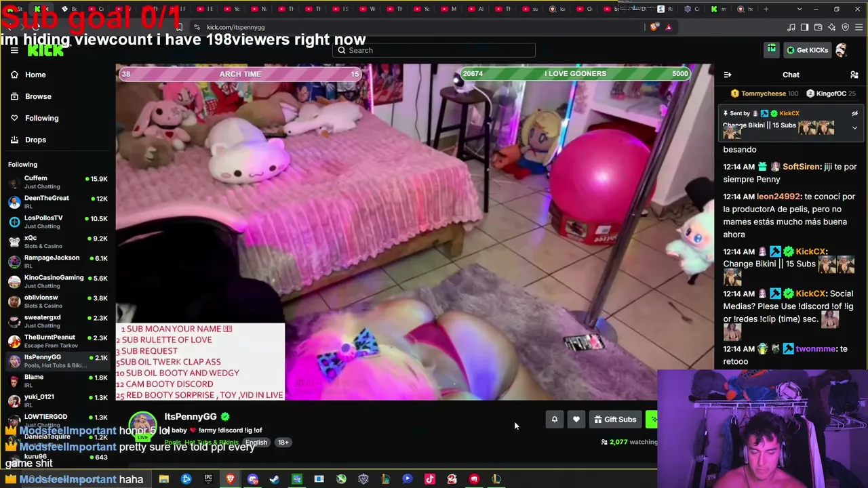Switch to the green Kick tab labeled m

pyautogui.click(x=719, y=9)
